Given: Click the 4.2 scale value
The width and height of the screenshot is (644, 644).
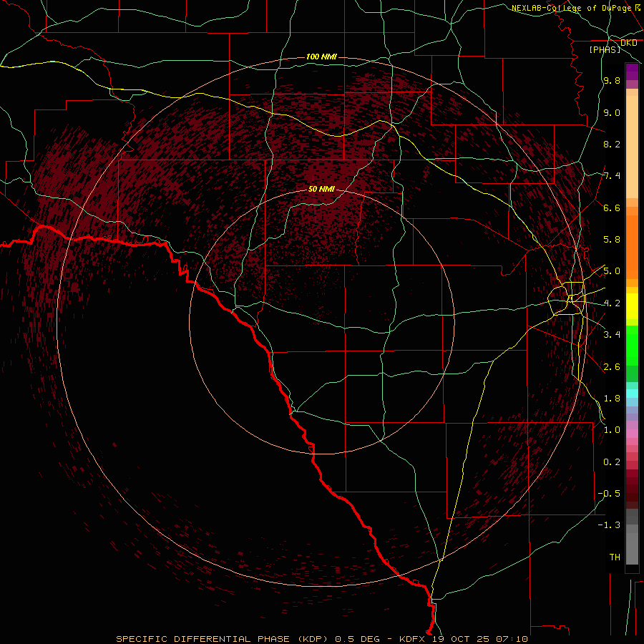Looking at the screenshot, I should 612,303.
